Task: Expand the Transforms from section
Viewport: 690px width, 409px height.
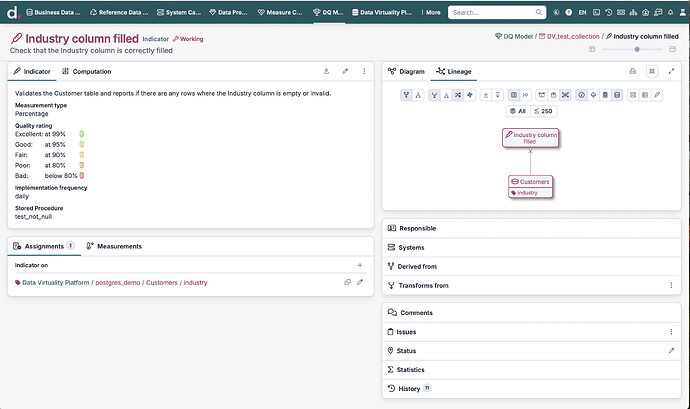Action: point(531,285)
